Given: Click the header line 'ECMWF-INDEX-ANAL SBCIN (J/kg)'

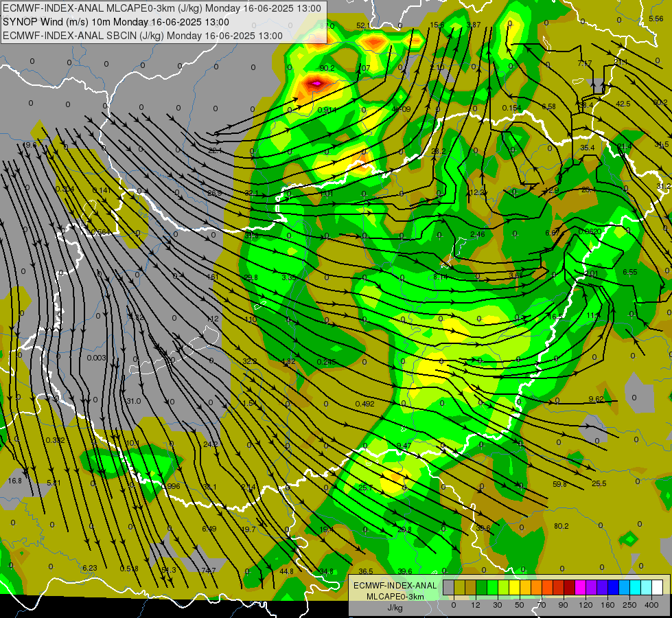Looking at the screenshot, I should pyautogui.click(x=83, y=36).
